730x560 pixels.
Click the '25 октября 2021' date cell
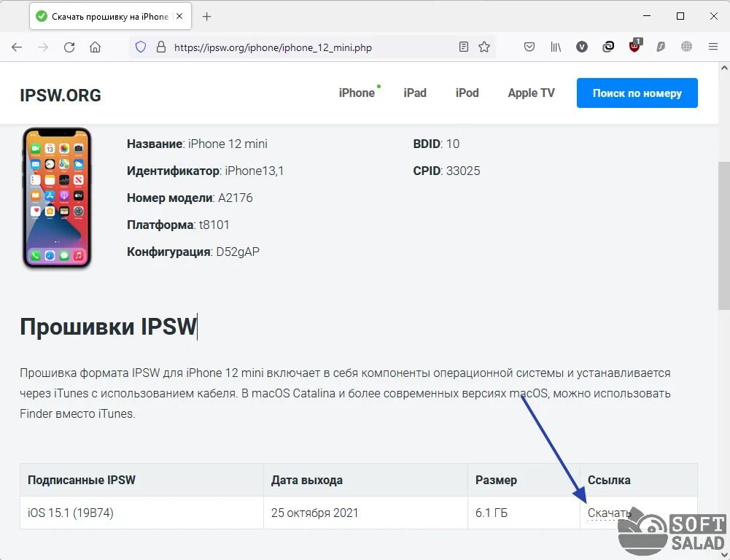pyautogui.click(x=365, y=513)
